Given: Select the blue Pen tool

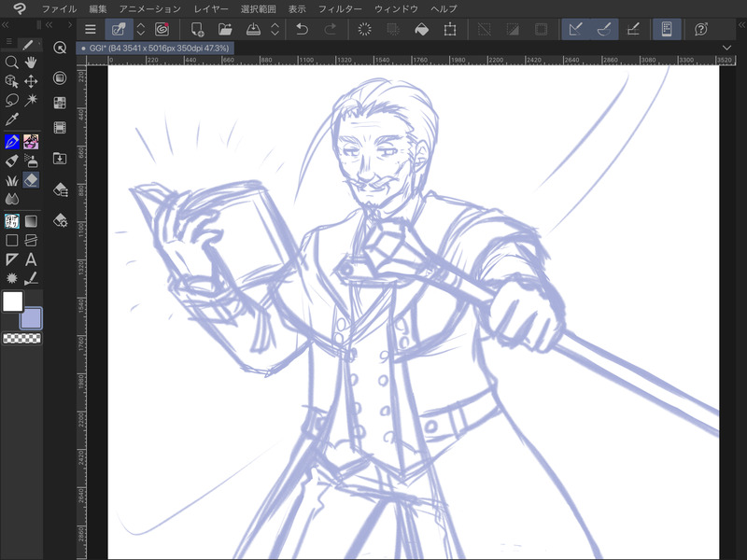Looking at the screenshot, I should (11, 142).
